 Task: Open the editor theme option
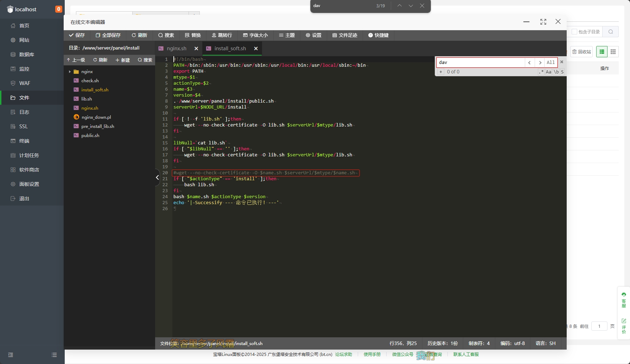pyautogui.click(x=287, y=35)
